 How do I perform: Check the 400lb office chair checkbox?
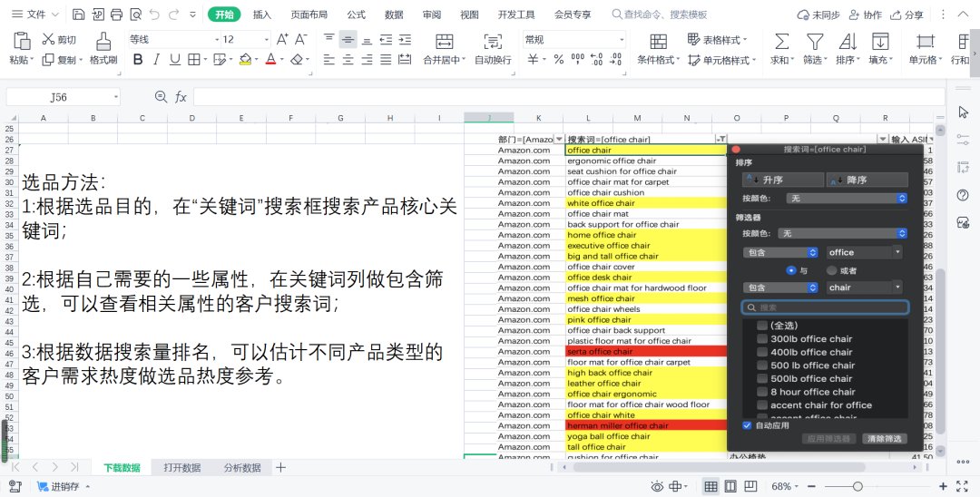762,352
